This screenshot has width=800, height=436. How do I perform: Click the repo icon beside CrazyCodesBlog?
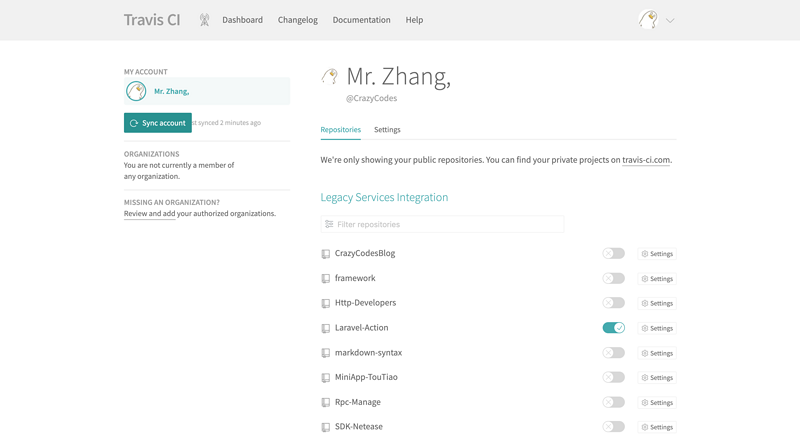pos(326,254)
